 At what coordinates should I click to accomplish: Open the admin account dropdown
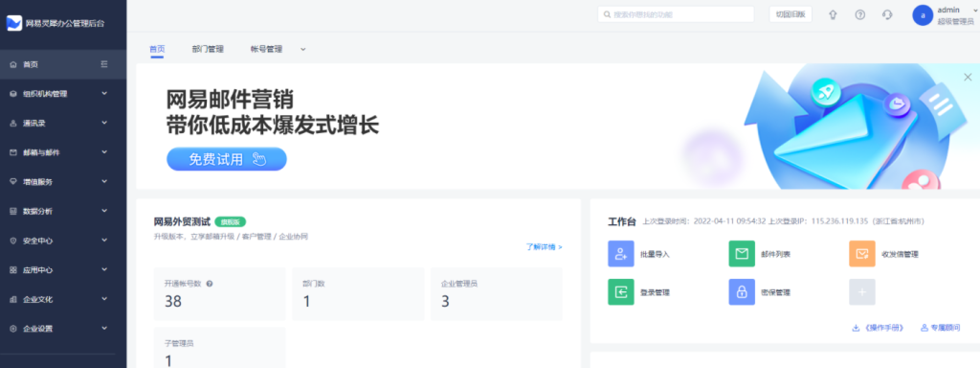946,15
